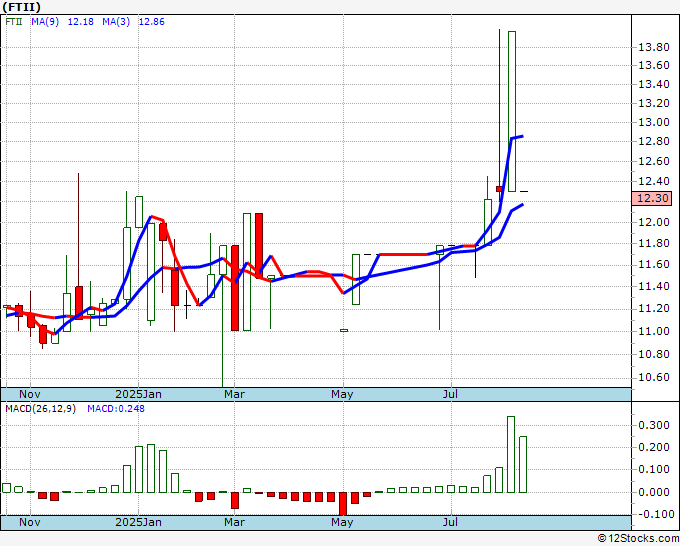Click the 12.00 price axis label

[654, 222]
